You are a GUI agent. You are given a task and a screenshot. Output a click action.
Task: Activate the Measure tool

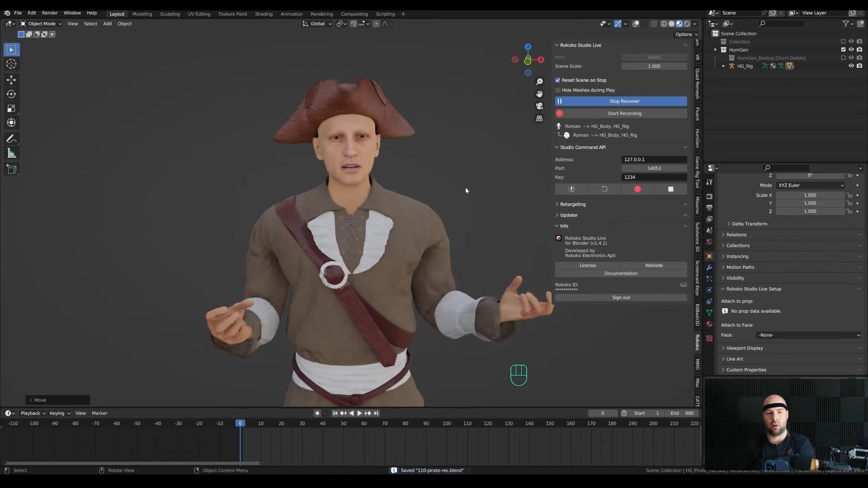[11, 153]
